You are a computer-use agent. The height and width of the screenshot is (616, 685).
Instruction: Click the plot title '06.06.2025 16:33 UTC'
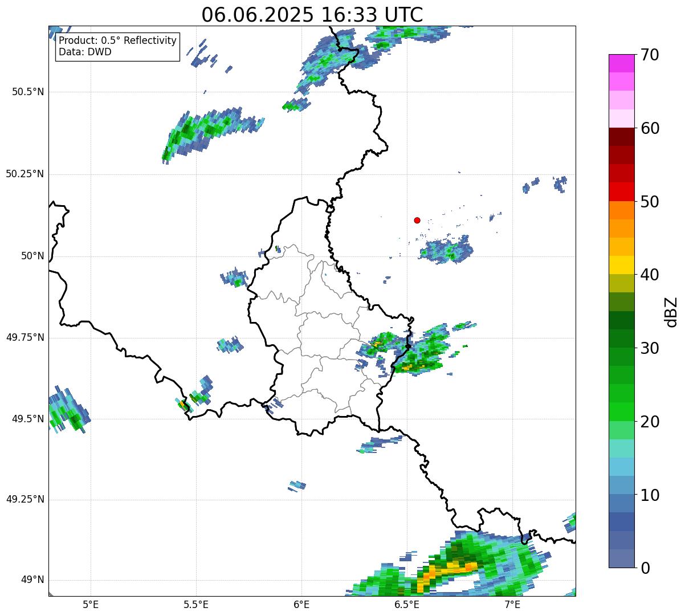tap(312, 15)
